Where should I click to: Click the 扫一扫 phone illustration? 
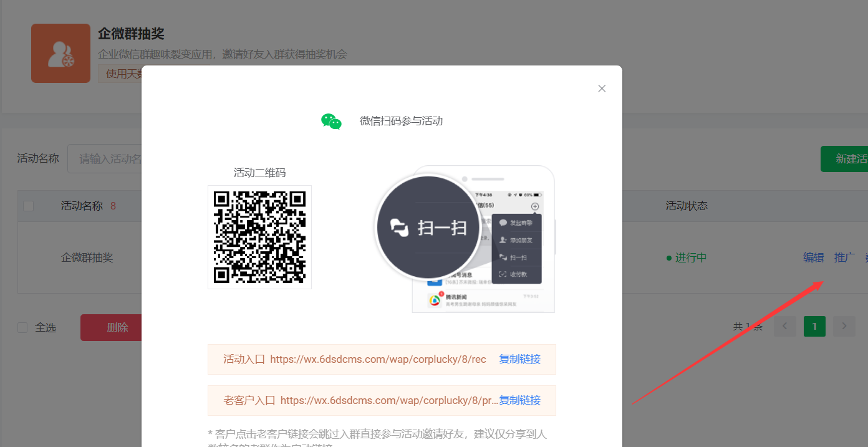click(x=465, y=239)
